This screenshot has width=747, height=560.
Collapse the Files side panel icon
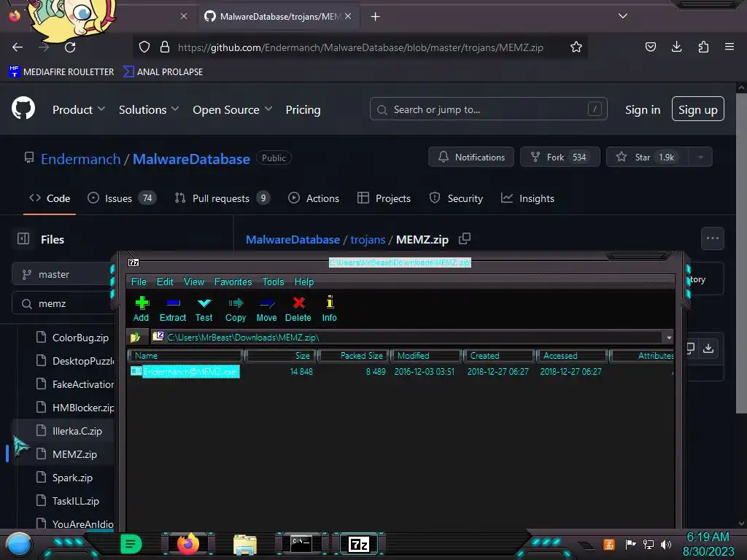(x=23, y=238)
